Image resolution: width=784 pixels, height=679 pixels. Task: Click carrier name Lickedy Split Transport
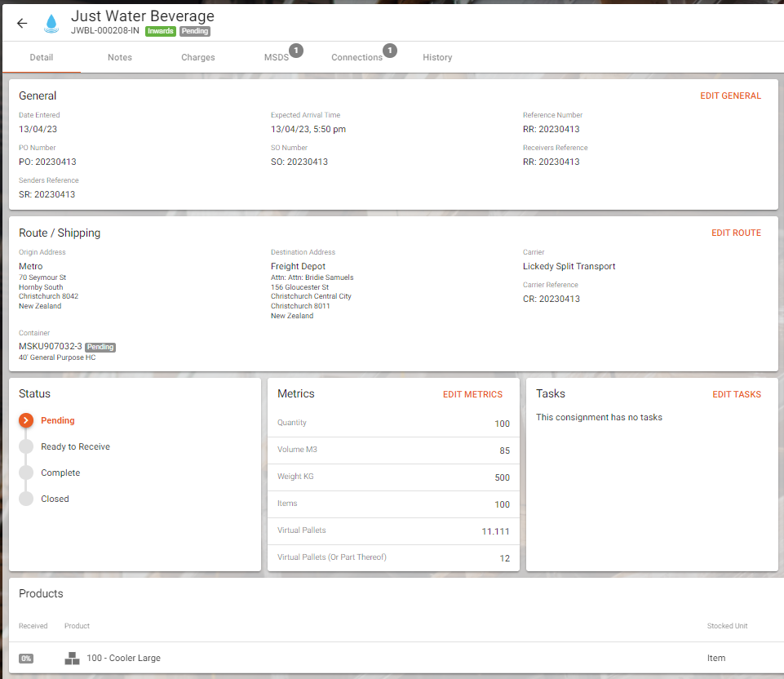click(569, 267)
